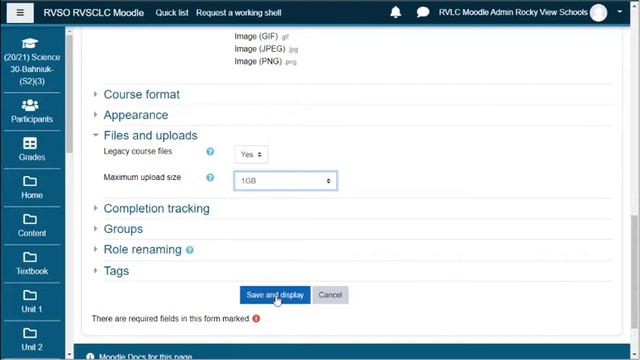Toggle the hamburger side menu button

click(20, 13)
